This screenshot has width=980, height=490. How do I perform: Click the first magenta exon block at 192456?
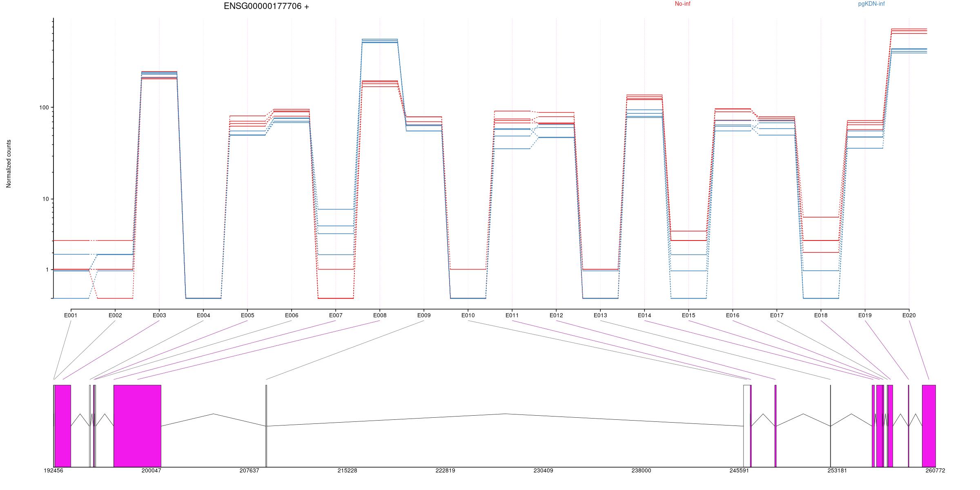(63, 426)
